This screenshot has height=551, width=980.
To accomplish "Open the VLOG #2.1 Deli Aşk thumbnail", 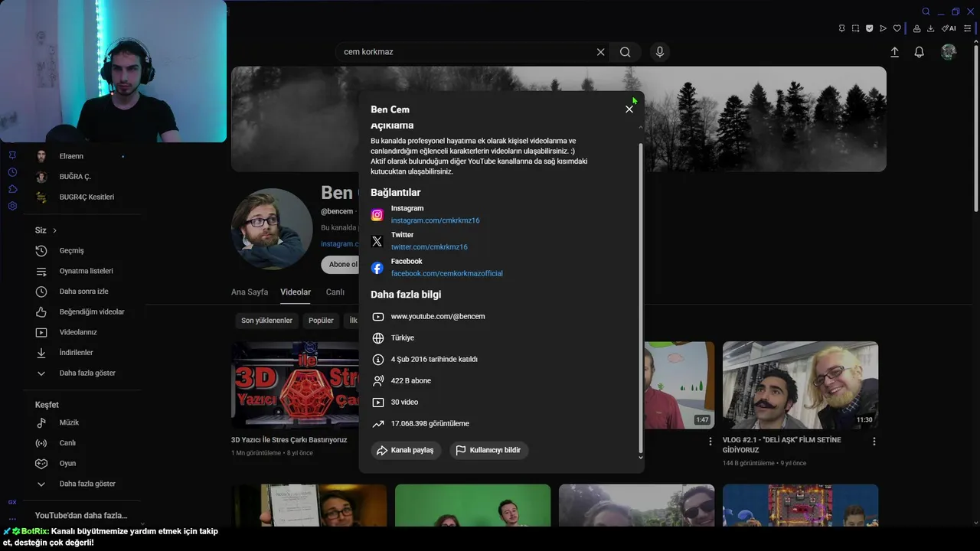I will click(x=800, y=385).
